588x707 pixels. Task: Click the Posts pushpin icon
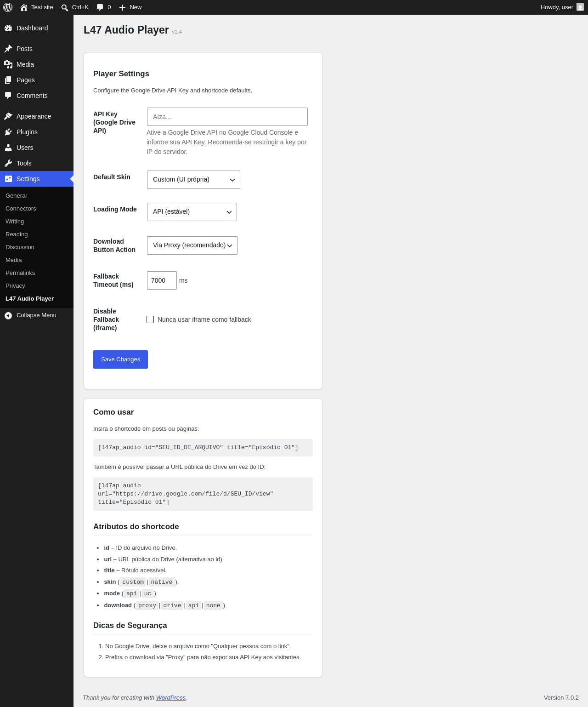tap(8, 49)
